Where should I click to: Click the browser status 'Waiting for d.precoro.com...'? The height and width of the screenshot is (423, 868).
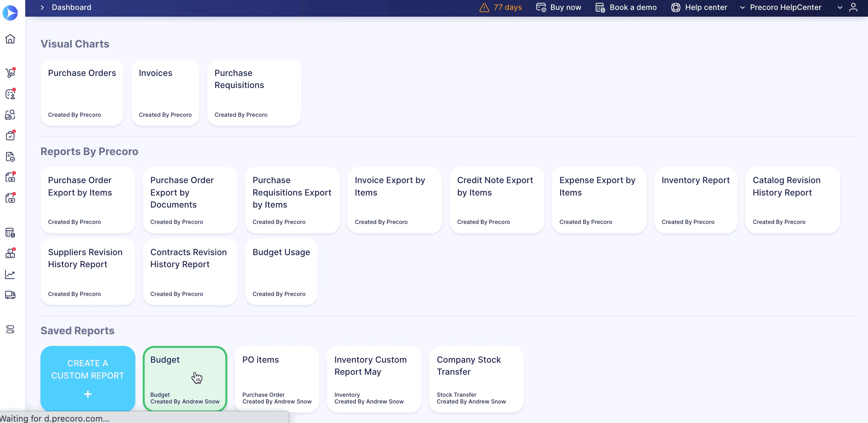55,418
